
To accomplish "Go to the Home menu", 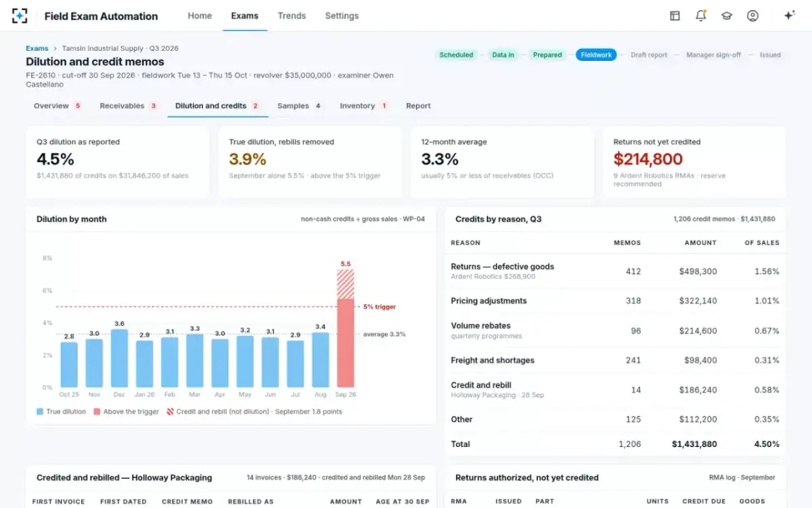I will pos(200,16).
